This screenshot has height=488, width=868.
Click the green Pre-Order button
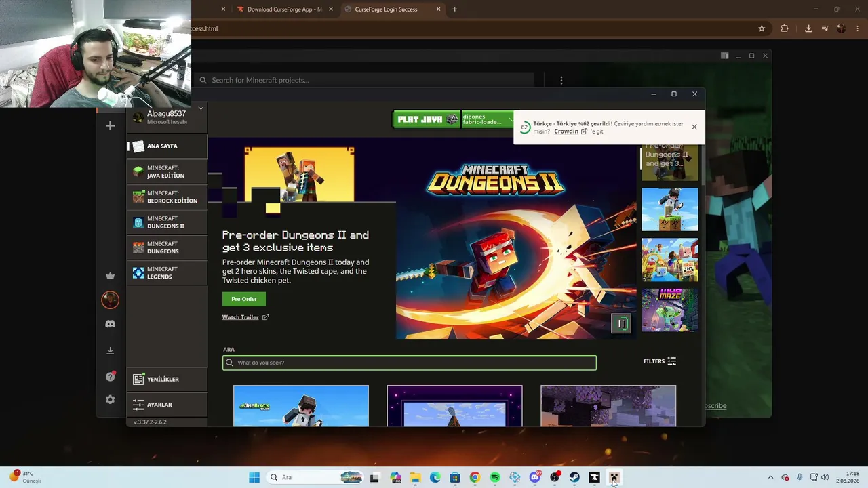(244, 299)
